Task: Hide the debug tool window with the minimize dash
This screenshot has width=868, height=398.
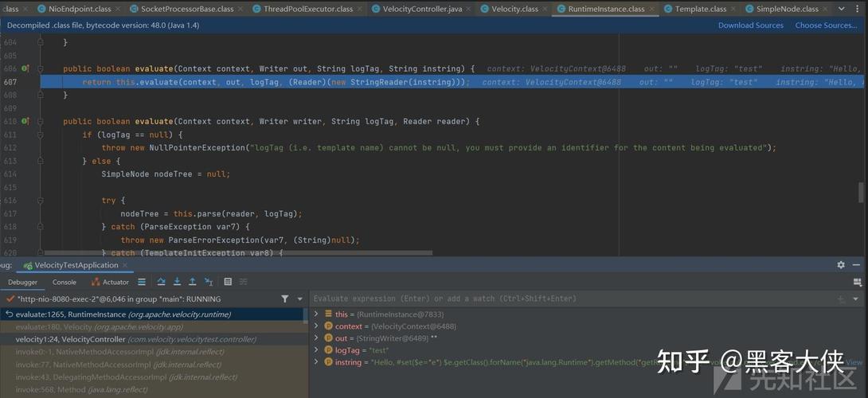Action: 856,265
